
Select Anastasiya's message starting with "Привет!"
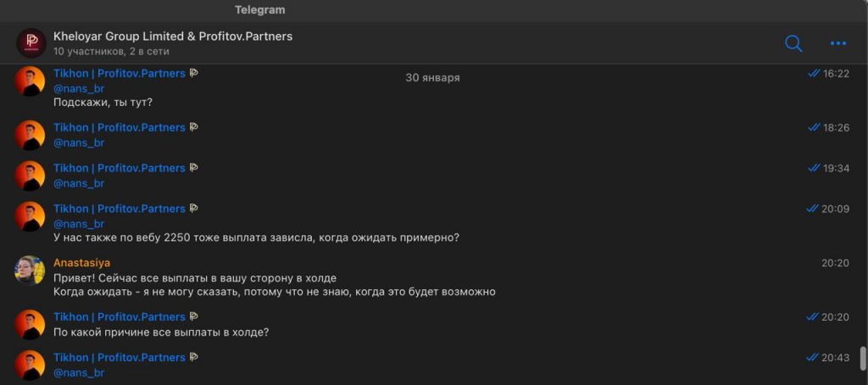[195, 278]
